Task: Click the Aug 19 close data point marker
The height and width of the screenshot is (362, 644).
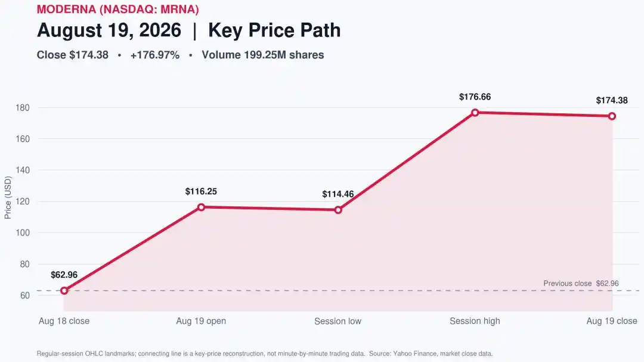Action: coord(612,116)
